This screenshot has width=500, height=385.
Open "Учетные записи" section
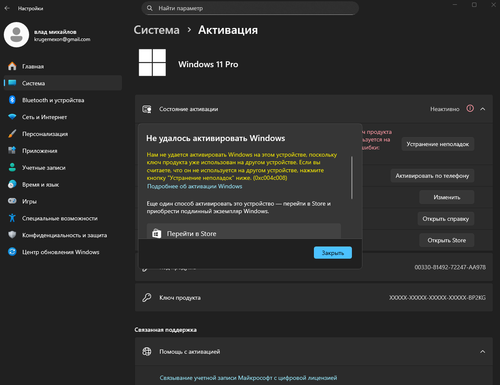click(63, 168)
